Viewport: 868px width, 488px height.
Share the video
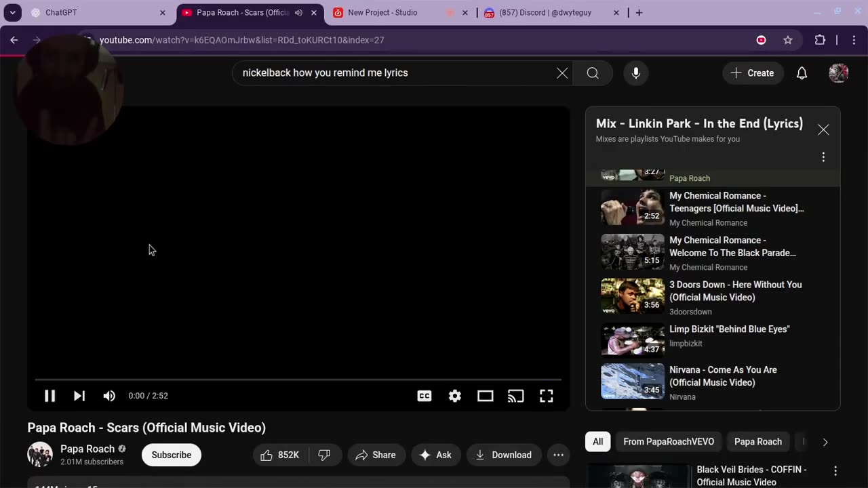pos(376,455)
